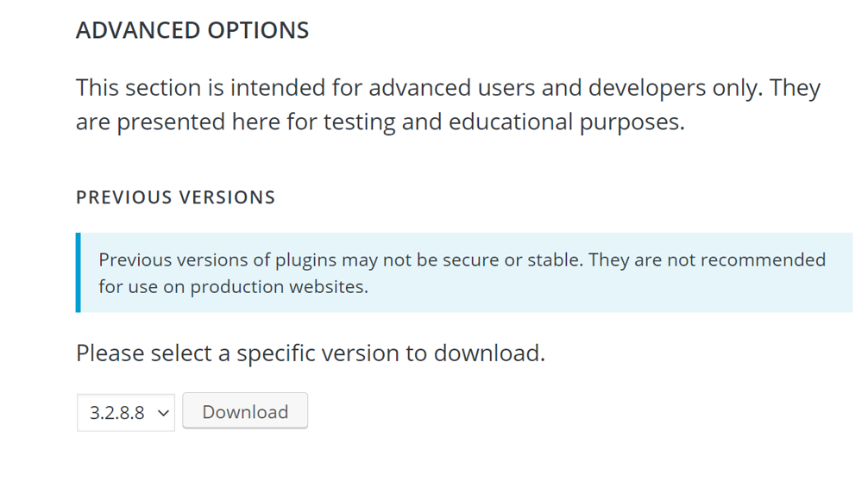
Task: Click the paragraph starting "This section is intended"
Action: click(x=449, y=104)
